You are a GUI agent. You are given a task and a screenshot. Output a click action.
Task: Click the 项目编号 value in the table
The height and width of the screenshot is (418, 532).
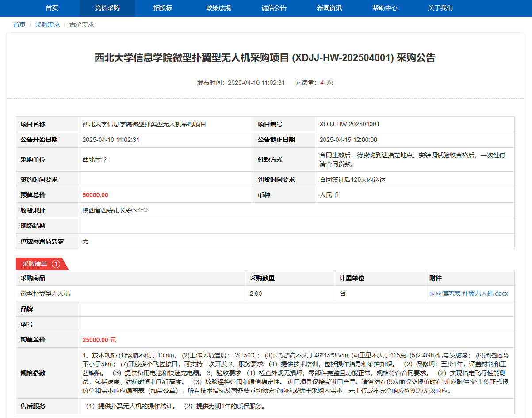coord(349,124)
